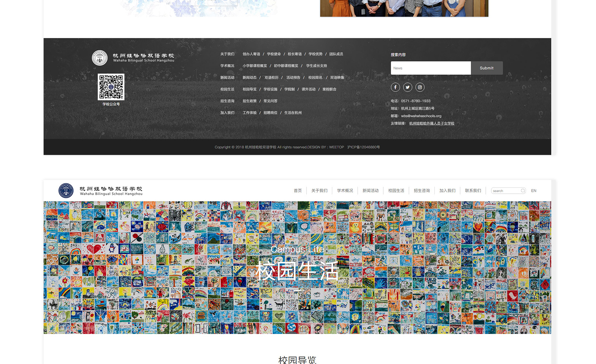Image resolution: width=596 pixels, height=364 pixels.
Task: Click the 常见问答 footer link
Action: tap(270, 101)
